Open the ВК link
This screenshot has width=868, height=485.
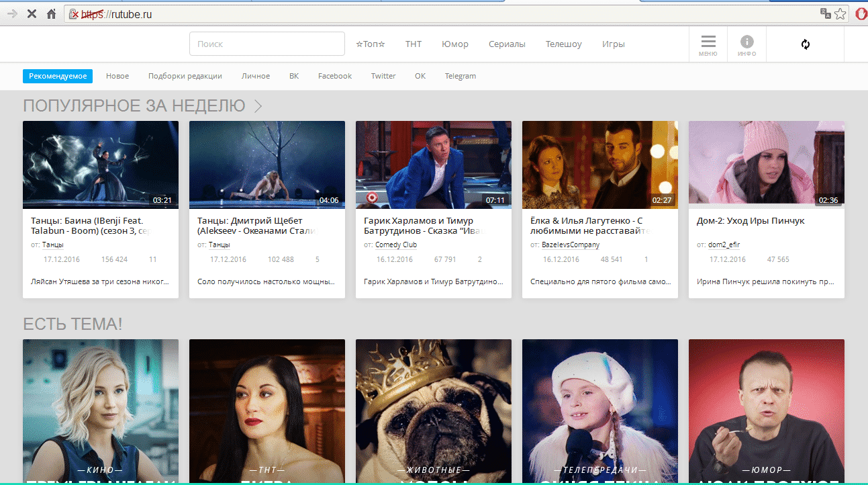(x=294, y=76)
